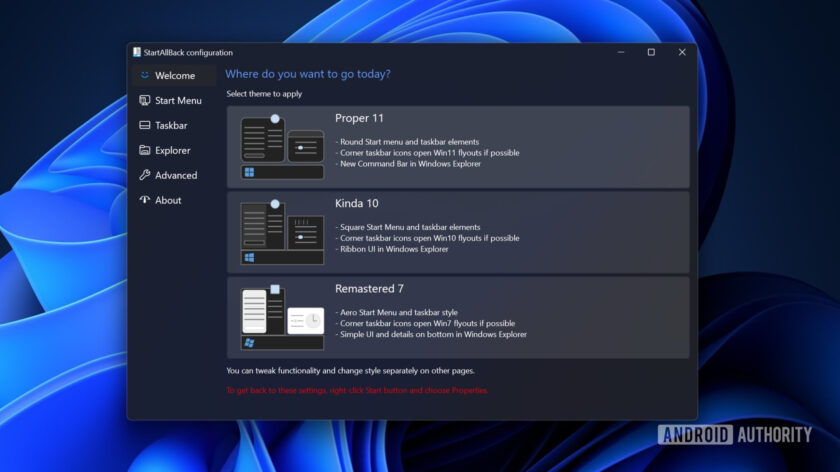Close the StartAllBack configuration window
The height and width of the screenshot is (472, 840).
[x=682, y=52]
